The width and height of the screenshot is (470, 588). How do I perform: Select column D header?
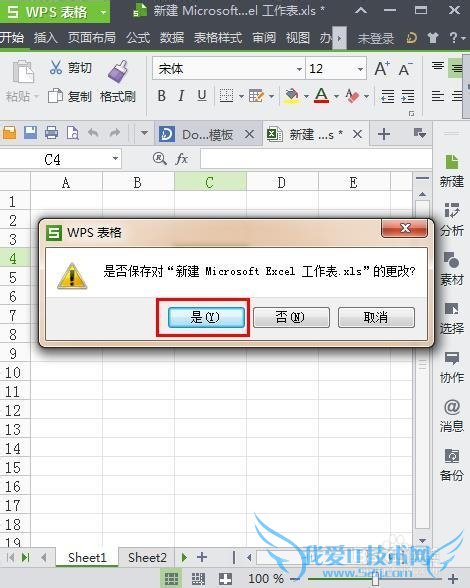[x=282, y=182]
